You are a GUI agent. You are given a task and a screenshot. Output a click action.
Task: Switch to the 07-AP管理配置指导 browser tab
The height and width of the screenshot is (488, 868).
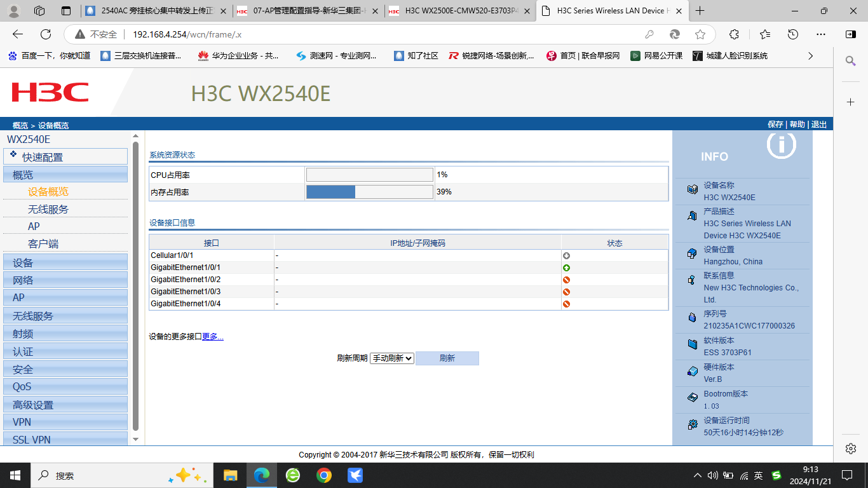point(308,11)
